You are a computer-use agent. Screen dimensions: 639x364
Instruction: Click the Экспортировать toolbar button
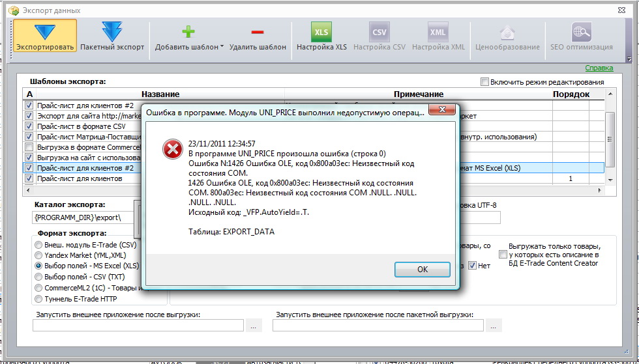click(x=45, y=35)
